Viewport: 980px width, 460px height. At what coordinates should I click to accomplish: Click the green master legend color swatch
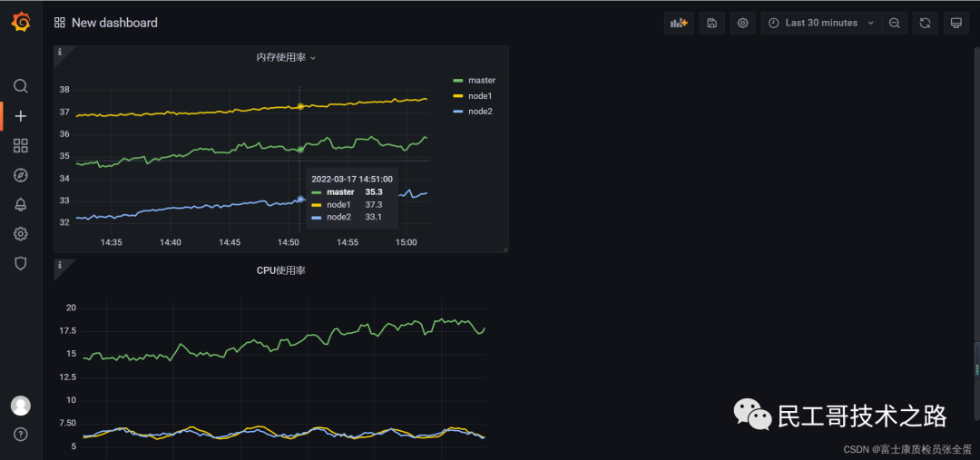458,81
